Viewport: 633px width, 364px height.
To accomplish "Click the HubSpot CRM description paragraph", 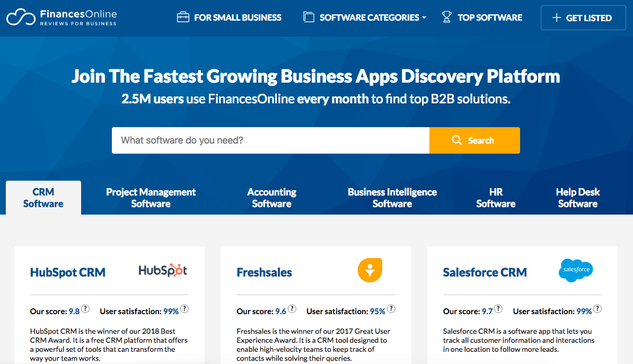I will pos(109,344).
